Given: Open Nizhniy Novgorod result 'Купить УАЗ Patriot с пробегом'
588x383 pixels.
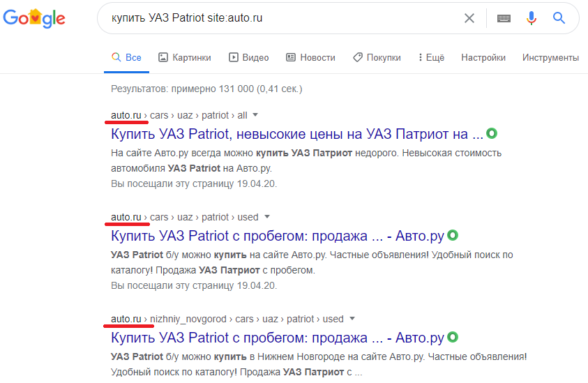Looking at the screenshot, I should (x=278, y=338).
